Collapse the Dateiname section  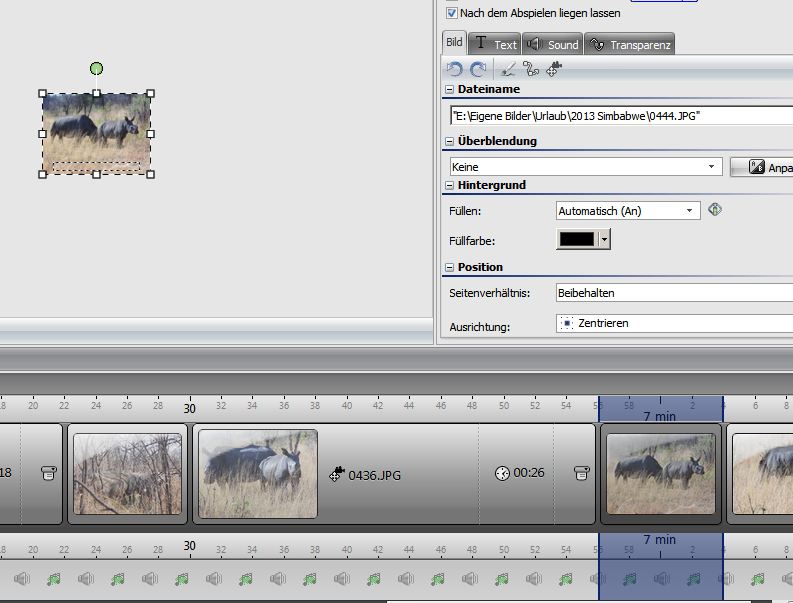pyautogui.click(x=449, y=90)
